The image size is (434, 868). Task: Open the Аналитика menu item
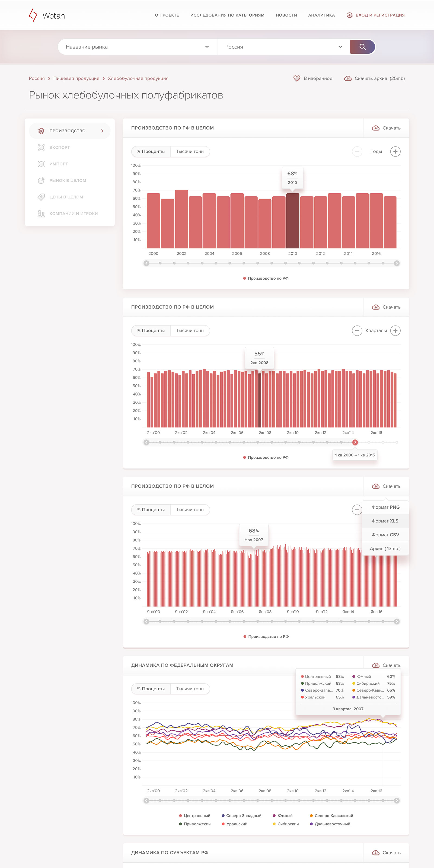point(321,15)
